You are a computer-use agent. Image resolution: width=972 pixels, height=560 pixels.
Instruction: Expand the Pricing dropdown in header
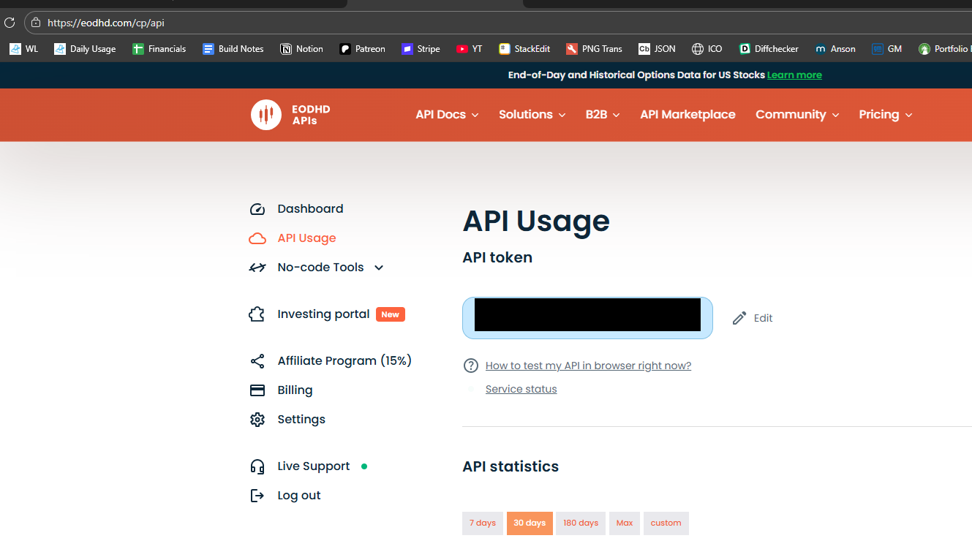point(885,115)
